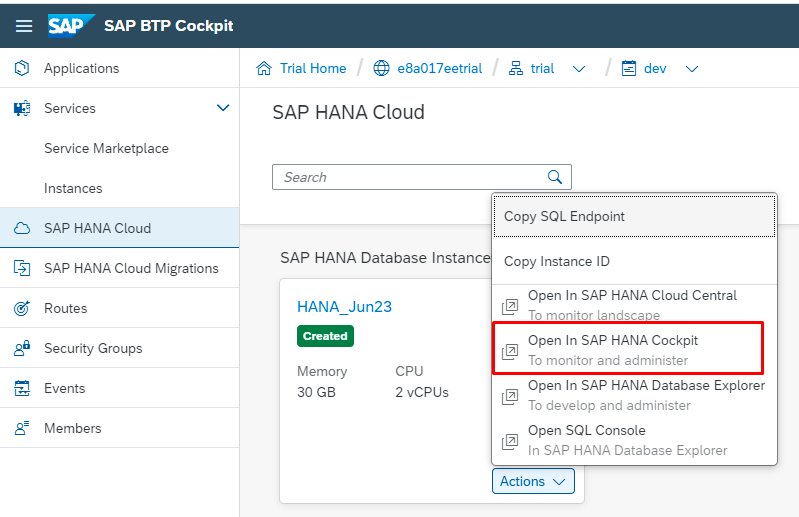Expand the trial breadcrumb dropdown arrow
Viewport: 799px width, 517px height.
tap(579, 69)
